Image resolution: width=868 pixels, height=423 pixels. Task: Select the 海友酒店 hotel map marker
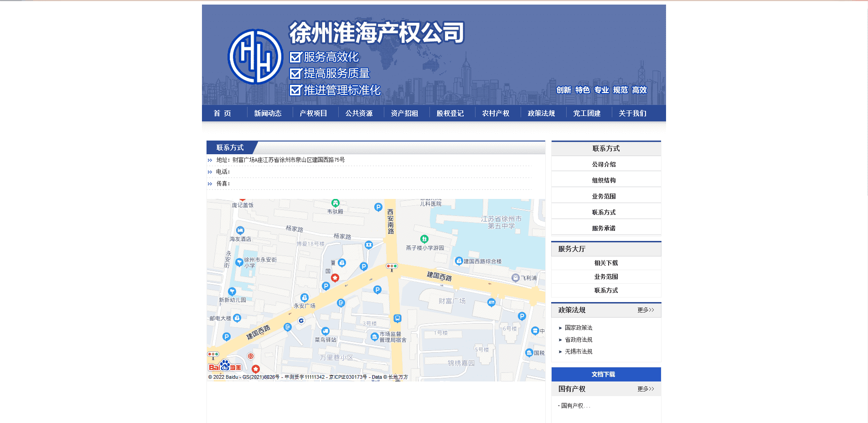pyautogui.click(x=240, y=230)
